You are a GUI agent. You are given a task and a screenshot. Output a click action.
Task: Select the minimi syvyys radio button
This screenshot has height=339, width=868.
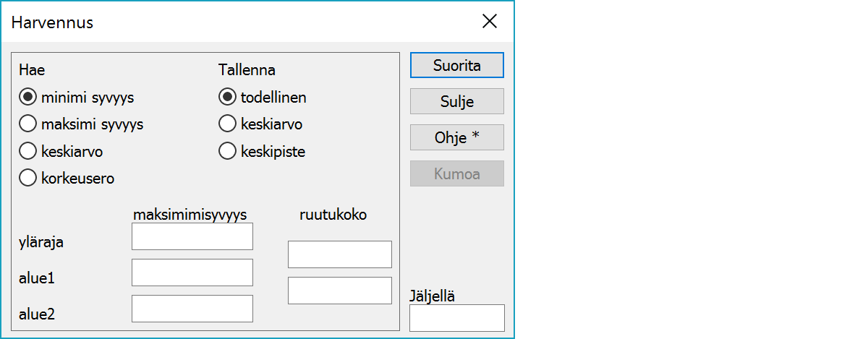point(27,97)
